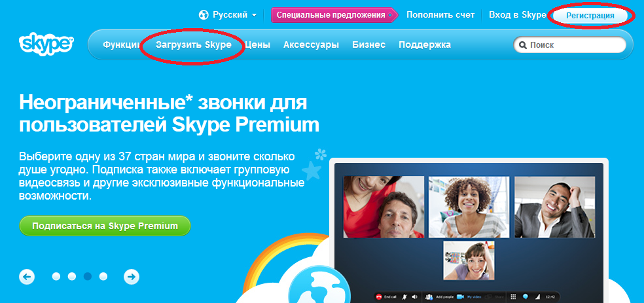Click Вход в Skype link
The height and width of the screenshot is (303, 644).
[517, 15]
